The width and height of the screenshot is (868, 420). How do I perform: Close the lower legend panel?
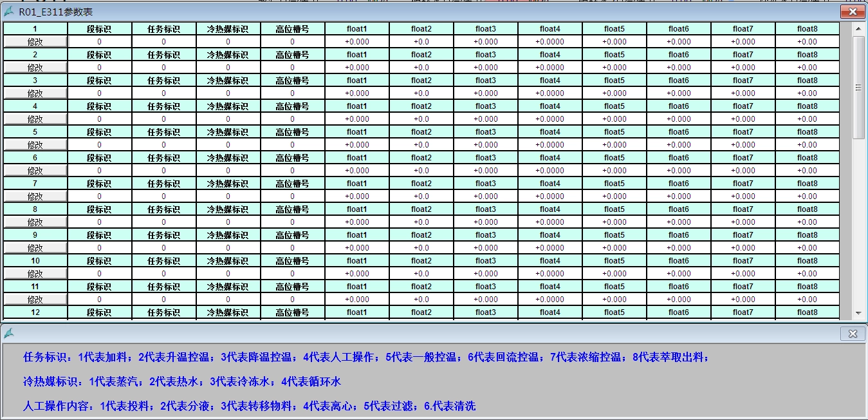click(x=853, y=334)
